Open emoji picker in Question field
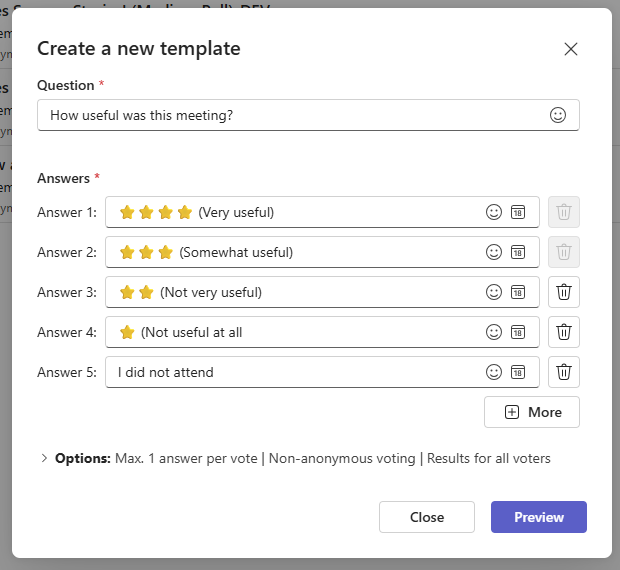Screen dimensions: 620x570 click(x=558, y=115)
